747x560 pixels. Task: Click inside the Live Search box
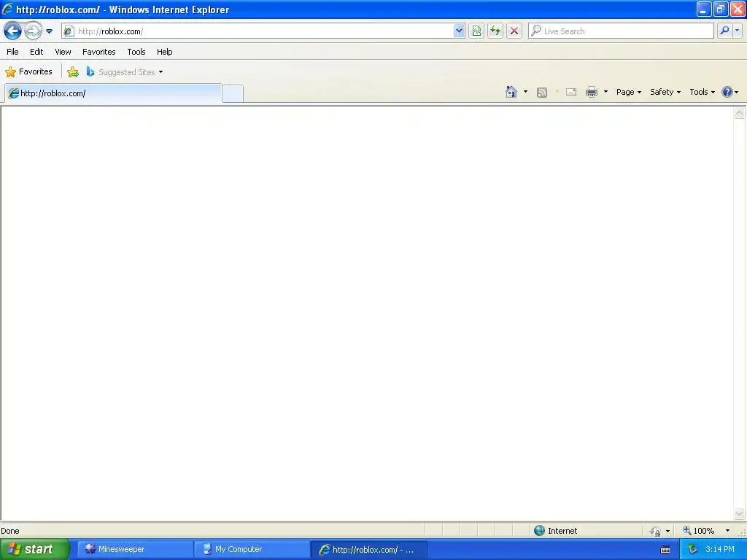(x=621, y=31)
